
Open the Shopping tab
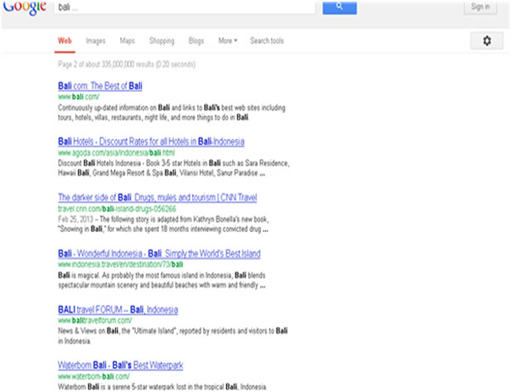162,41
